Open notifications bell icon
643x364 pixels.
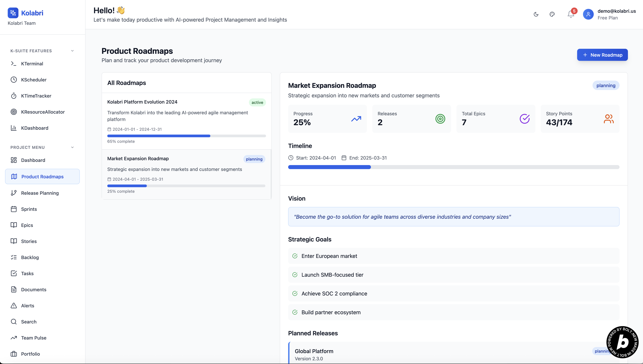click(570, 14)
